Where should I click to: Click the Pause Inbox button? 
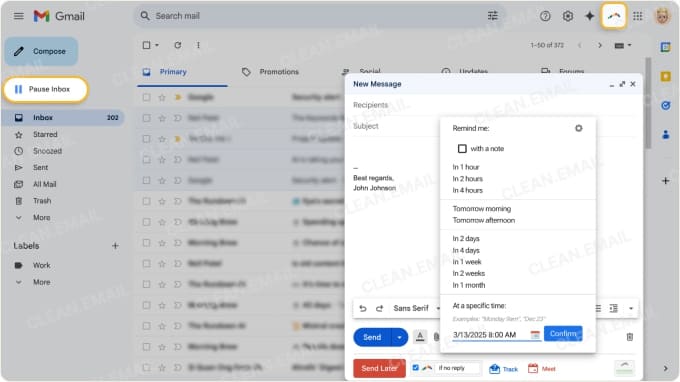pyautogui.click(x=46, y=89)
